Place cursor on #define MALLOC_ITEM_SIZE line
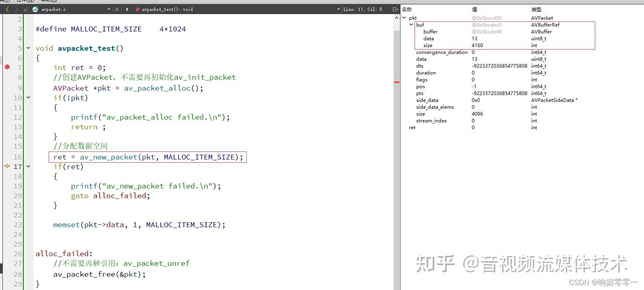The width and height of the screenshot is (644, 290). pyautogui.click(x=111, y=29)
